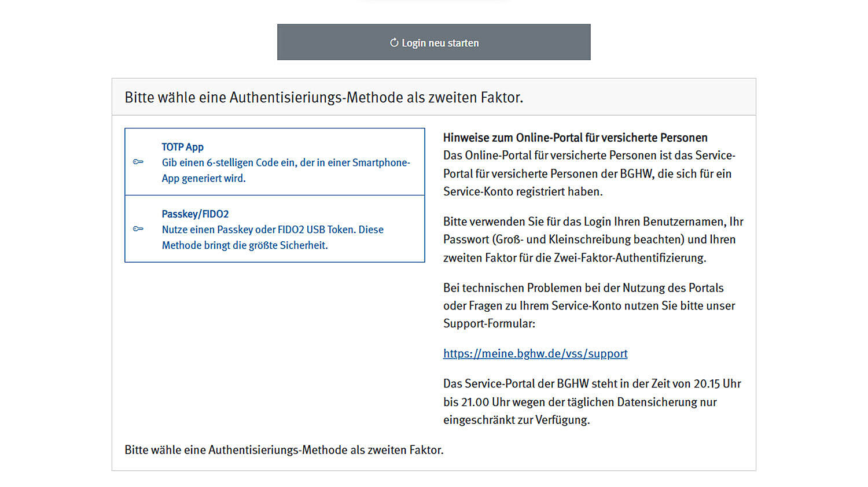Click the reload icon in Login neu starten
Screen dimensions: 868x487
394,43
